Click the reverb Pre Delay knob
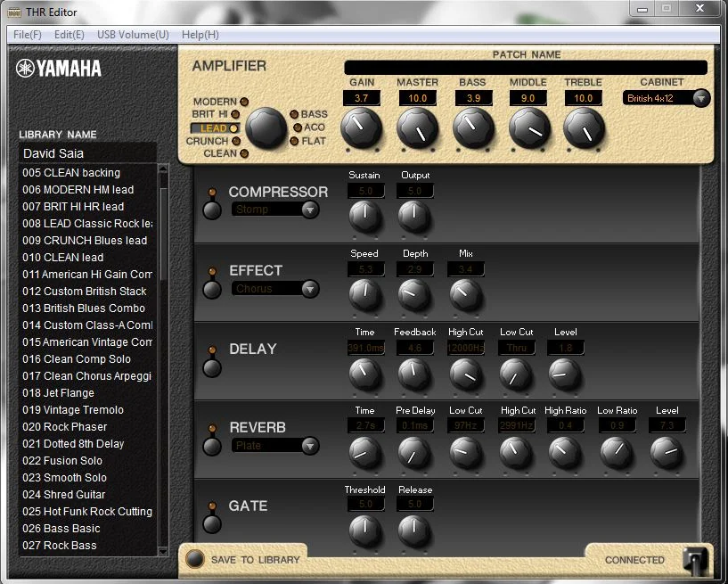Viewport: 728px width, 584px height. (x=414, y=452)
